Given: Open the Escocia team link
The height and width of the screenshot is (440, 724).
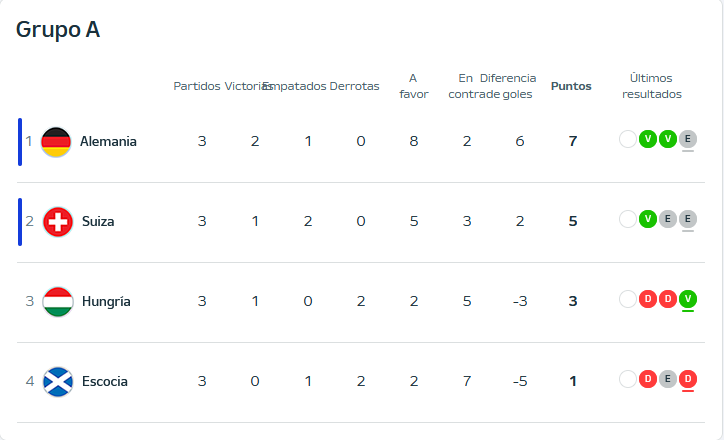Looking at the screenshot, I should click(x=104, y=381).
